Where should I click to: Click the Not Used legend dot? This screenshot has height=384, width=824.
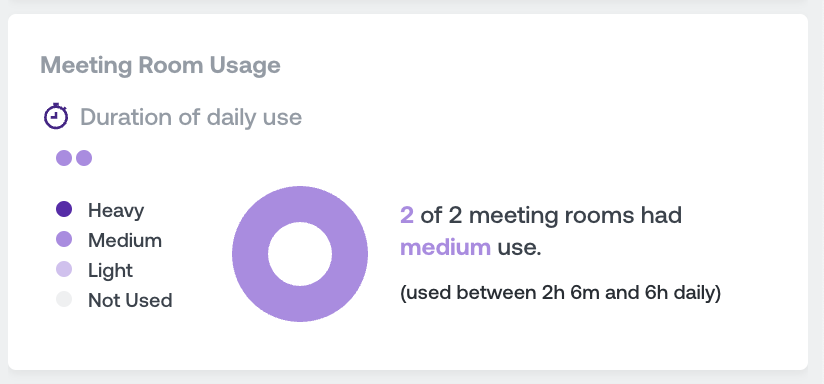[x=64, y=299]
